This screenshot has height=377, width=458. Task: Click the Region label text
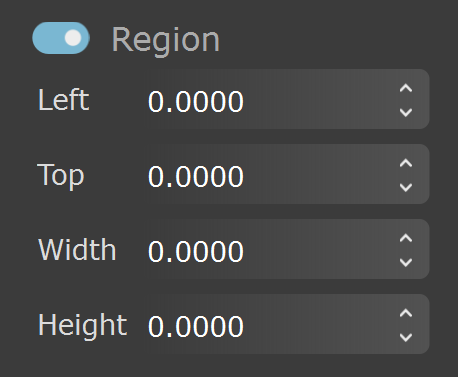[166, 41]
